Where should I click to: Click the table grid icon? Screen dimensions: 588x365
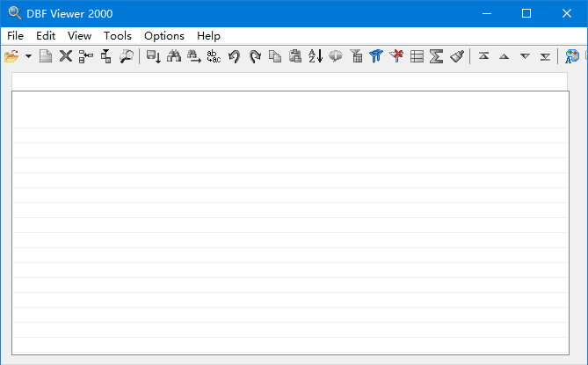[417, 56]
